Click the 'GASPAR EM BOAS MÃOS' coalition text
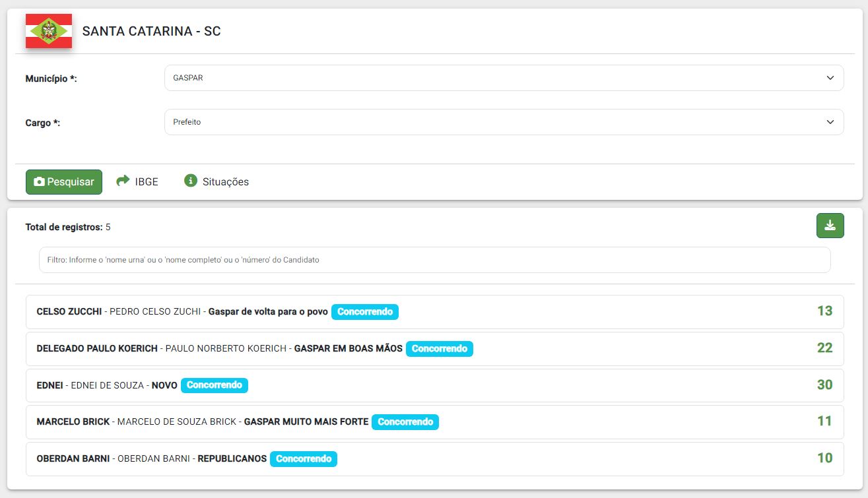The width and height of the screenshot is (868, 498). click(348, 348)
